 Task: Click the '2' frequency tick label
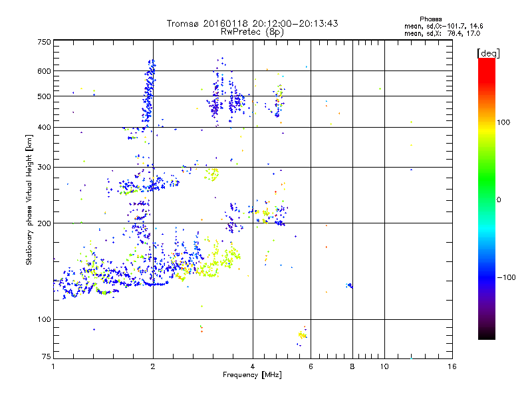click(153, 366)
